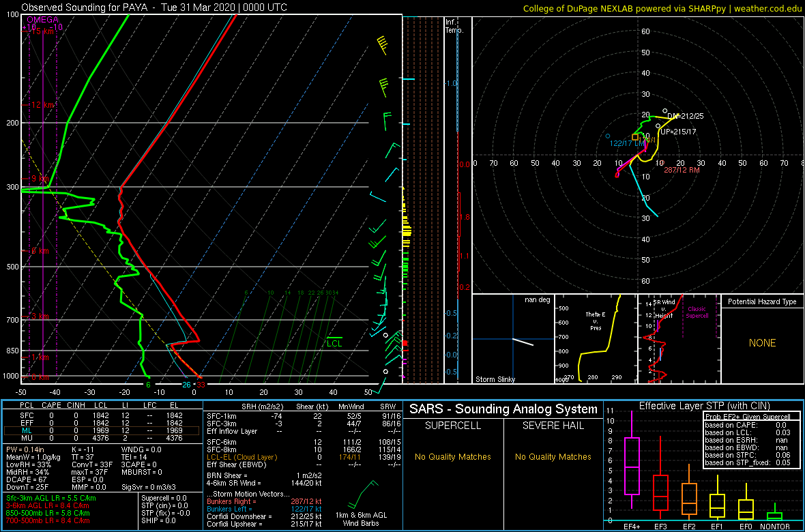The height and width of the screenshot is (532, 805).
Task: Click the cyan wet-bulb value 26
Action: [186, 384]
